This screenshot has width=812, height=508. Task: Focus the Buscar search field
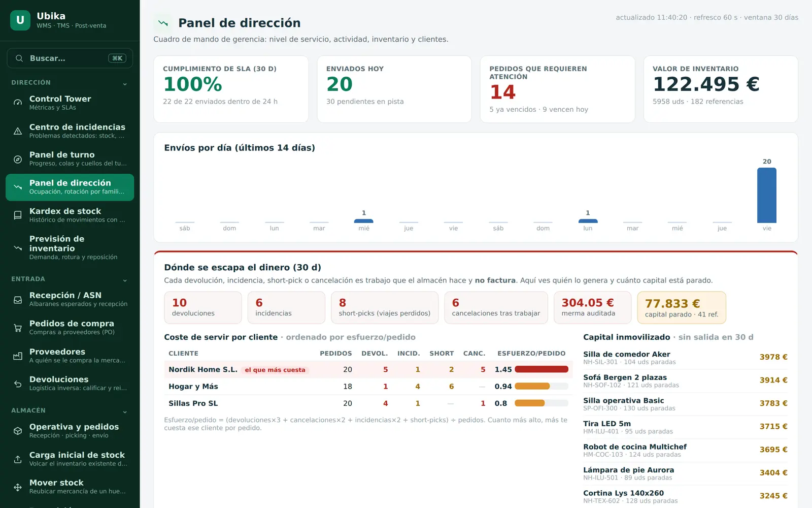[x=70, y=58]
